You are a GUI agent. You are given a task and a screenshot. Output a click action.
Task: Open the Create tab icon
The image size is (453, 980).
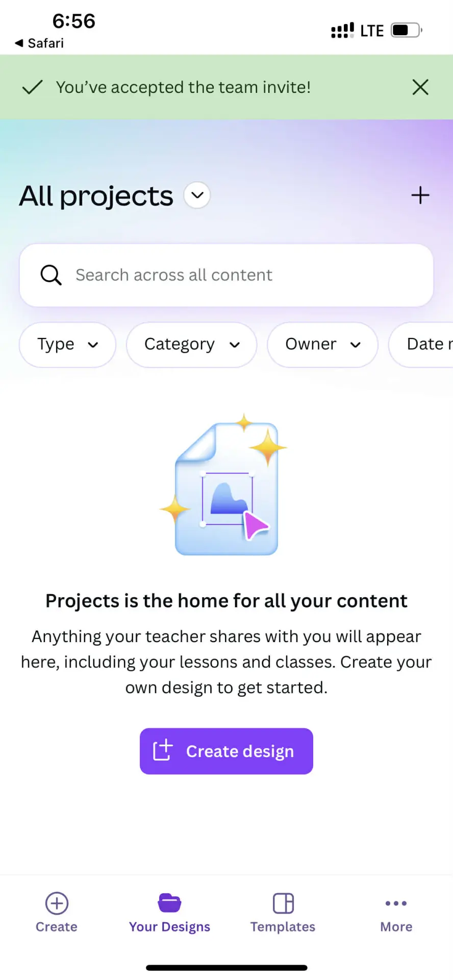pyautogui.click(x=57, y=903)
